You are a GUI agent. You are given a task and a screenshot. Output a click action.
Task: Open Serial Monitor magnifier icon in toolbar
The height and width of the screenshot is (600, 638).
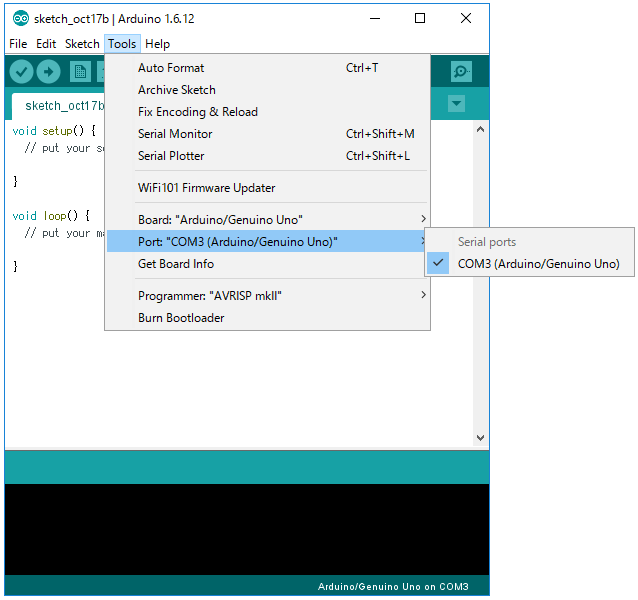461,72
